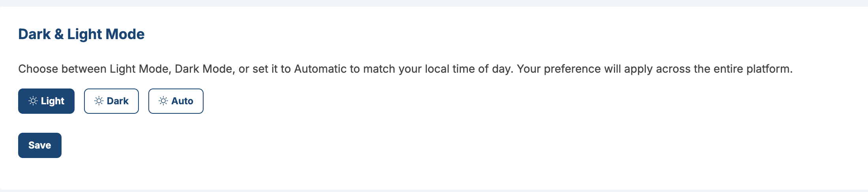Image resolution: width=868 pixels, height=192 pixels.
Task: Tap the blue sun icon beside "Dark"
Action: [x=99, y=101]
